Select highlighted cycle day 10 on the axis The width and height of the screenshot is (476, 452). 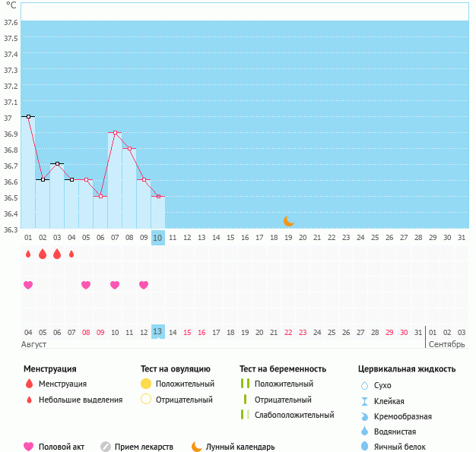(158, 238)
